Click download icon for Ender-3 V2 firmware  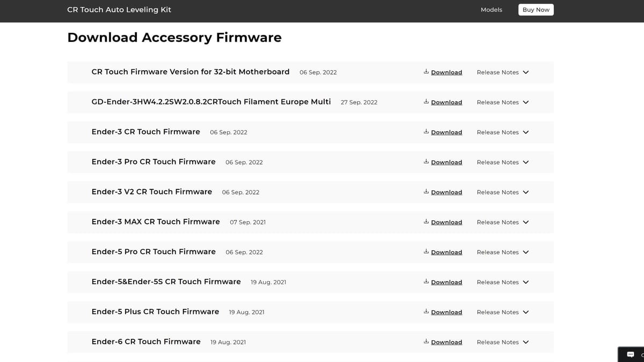click(426, 191)
